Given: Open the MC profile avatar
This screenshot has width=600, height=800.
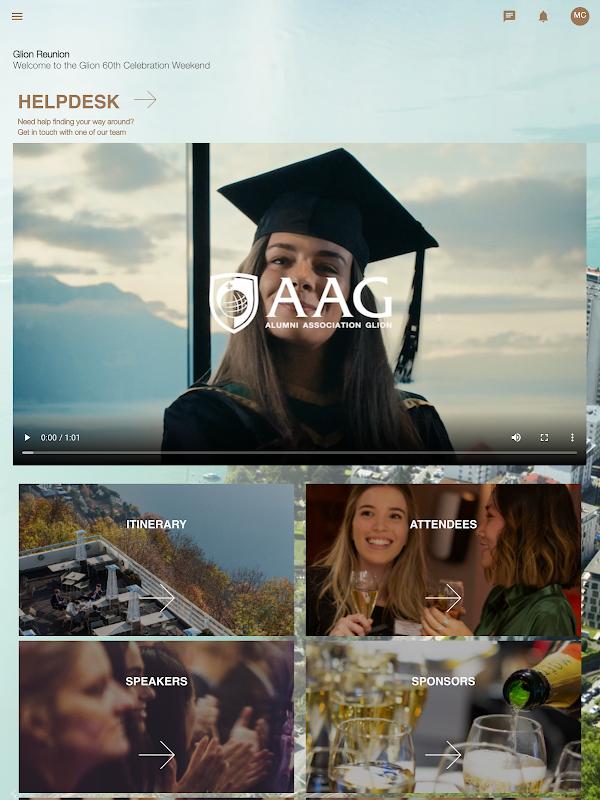Looking at the screenshot, I should 580,16.
